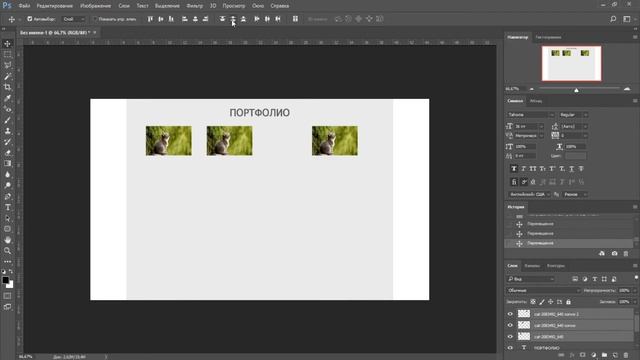Screen dimensions: 640x360
Task: Hide the second cat layer copy
Action: (x=510, y=325)
